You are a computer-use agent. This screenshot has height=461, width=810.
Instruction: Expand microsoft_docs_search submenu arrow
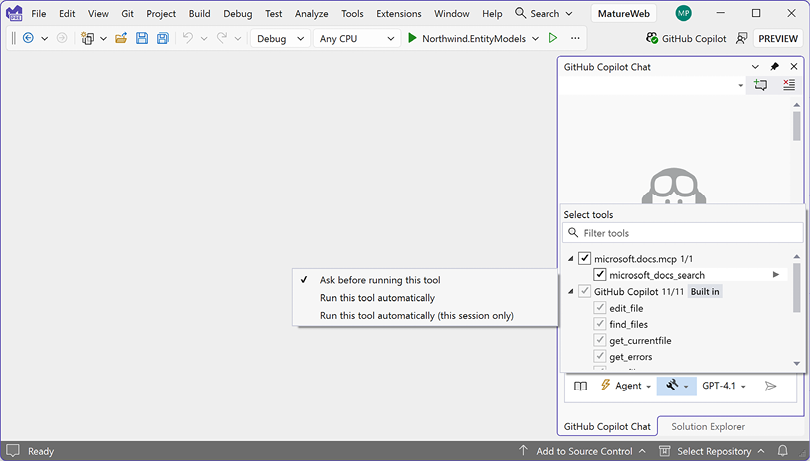click(x=775, y=274)
